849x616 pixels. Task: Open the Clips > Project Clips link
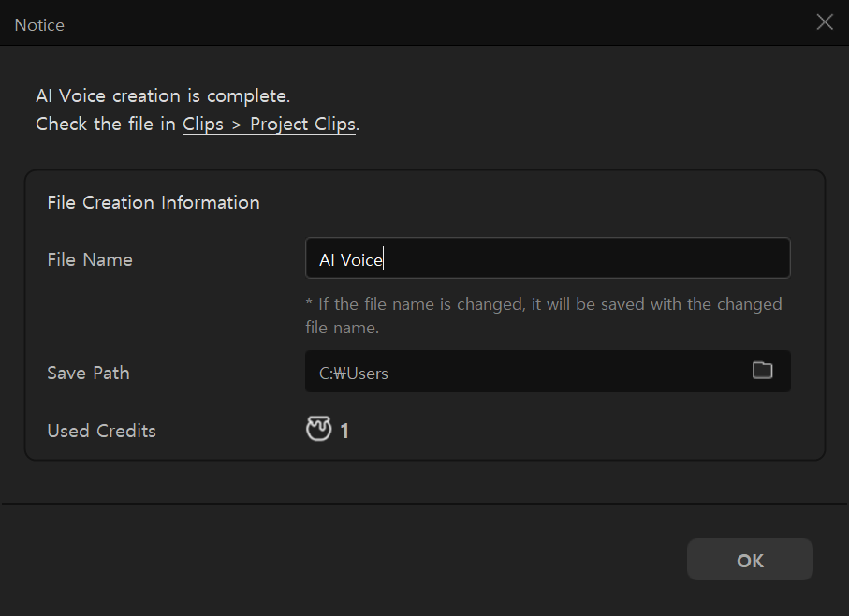pyautogui.click(x=269, y=125)
